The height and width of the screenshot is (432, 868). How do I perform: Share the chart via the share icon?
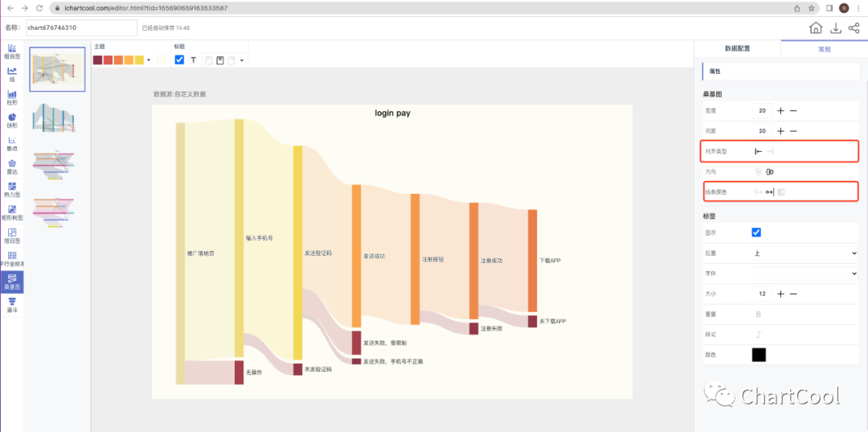coord(854,28)
